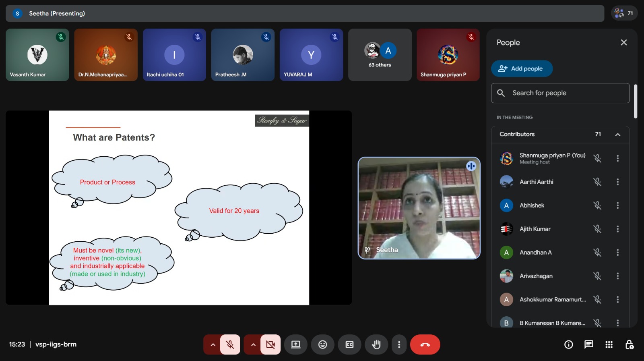Open the chat with everyone panel

click(x=588, y=344)
